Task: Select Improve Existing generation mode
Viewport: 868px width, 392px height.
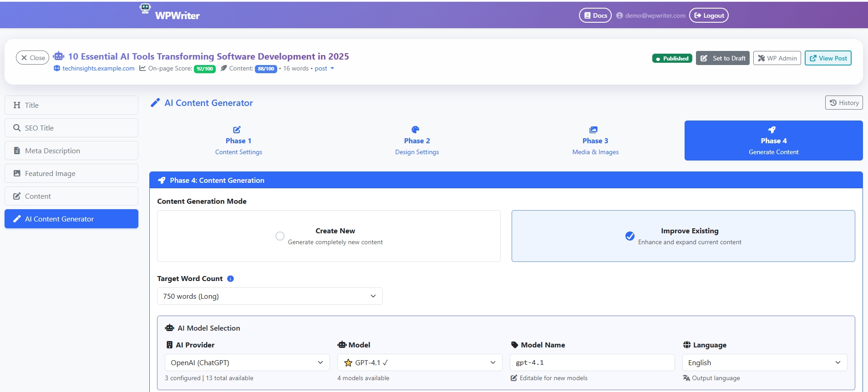Action: tap(683, 236)
